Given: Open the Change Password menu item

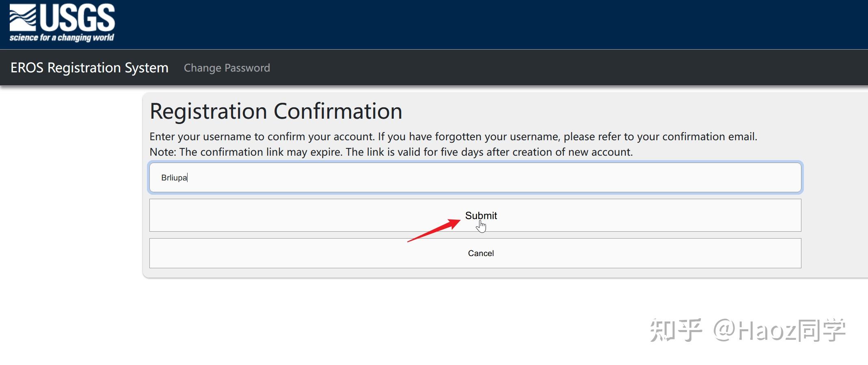Looking at the screenshot, I should tap(227, 68).
